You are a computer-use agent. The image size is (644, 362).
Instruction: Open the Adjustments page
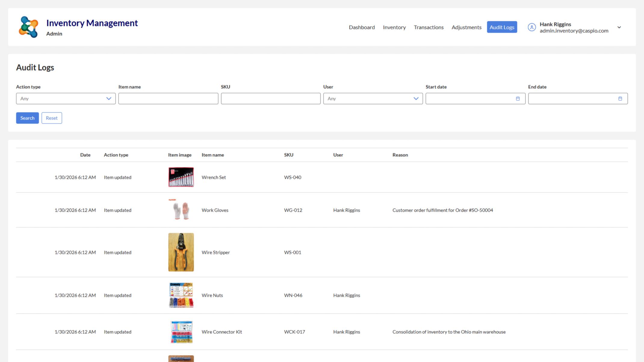point(466,27)
